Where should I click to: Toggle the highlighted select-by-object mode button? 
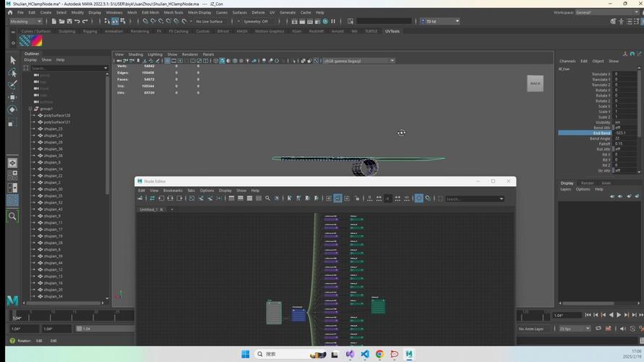click(115, 21)
